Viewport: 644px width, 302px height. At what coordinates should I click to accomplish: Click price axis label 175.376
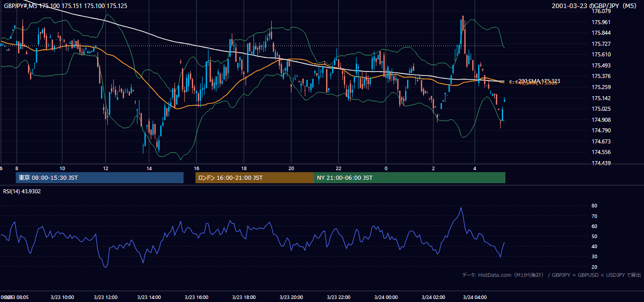[601, 76]
